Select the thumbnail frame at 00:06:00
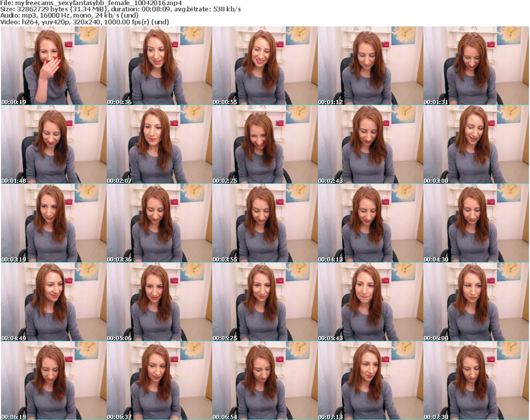This screenshot has height=420, width=530. click(x=476, y=302)
